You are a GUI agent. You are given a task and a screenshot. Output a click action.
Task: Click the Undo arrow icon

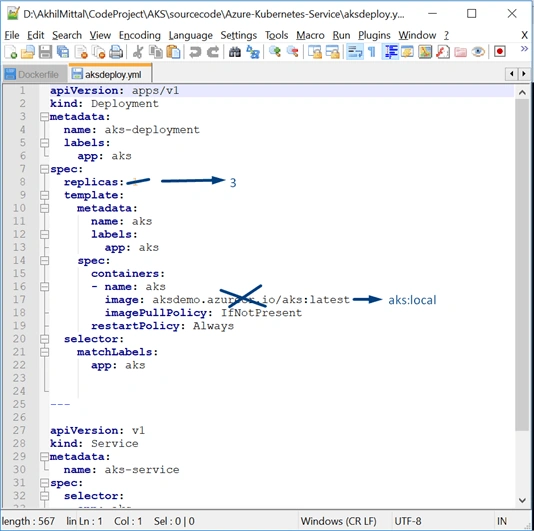tap(195, 52)
